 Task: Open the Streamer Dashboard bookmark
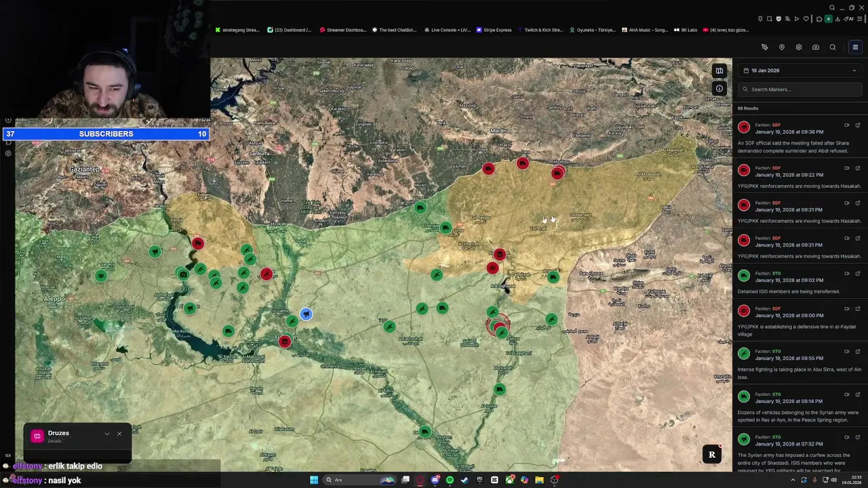tap(342, 30)
